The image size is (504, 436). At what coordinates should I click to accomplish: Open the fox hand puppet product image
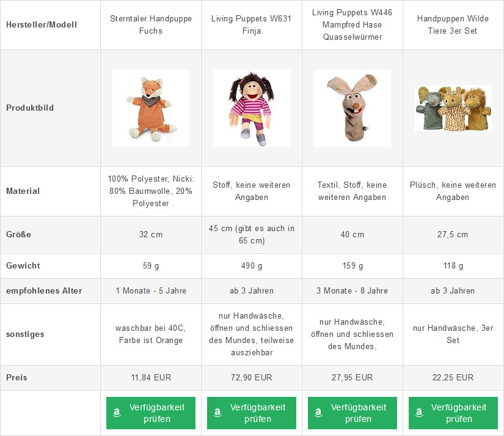point(151,108)
